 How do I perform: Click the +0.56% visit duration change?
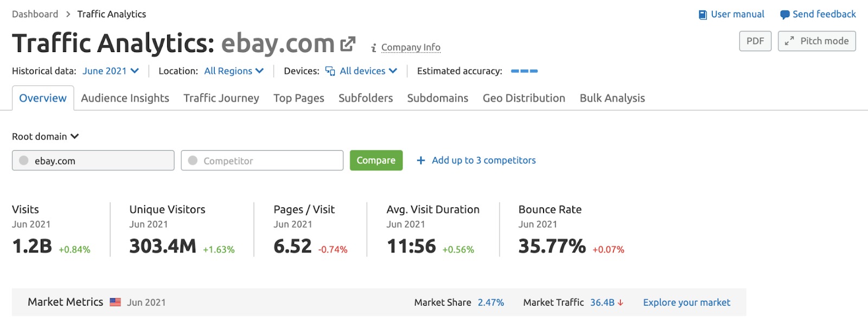click(458, 250)
